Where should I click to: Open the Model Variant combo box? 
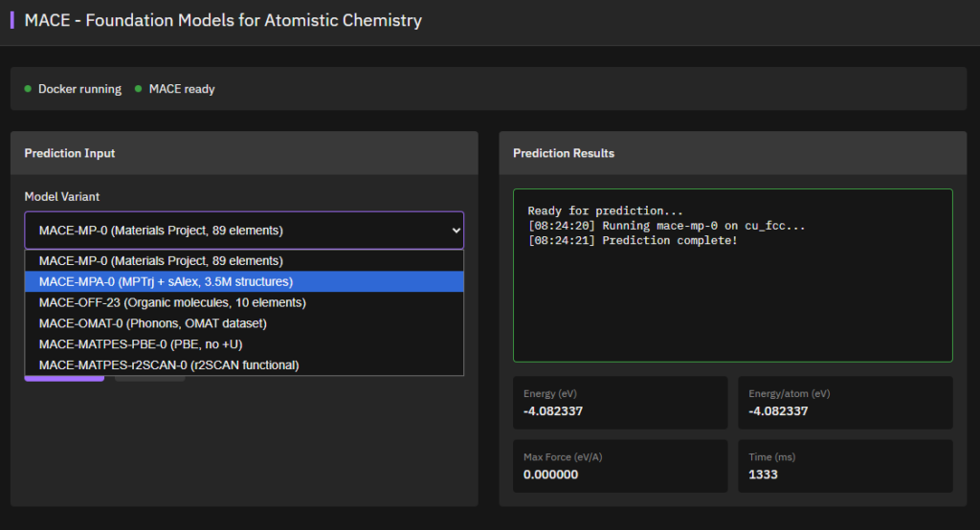click(244, 231)
